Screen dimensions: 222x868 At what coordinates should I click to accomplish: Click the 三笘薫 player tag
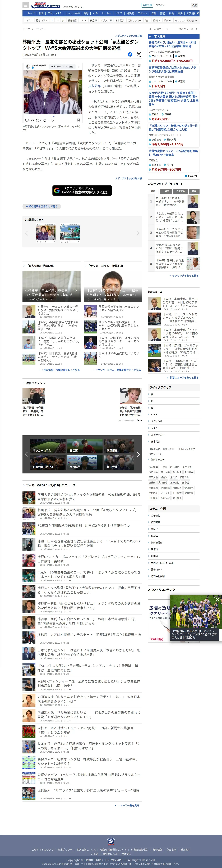click(164, 467)
